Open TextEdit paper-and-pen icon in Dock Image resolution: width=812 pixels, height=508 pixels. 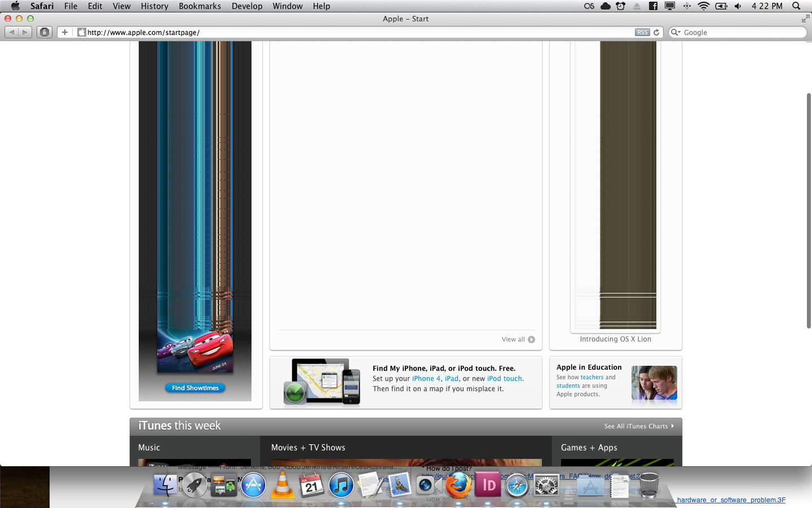click(370, 485)
